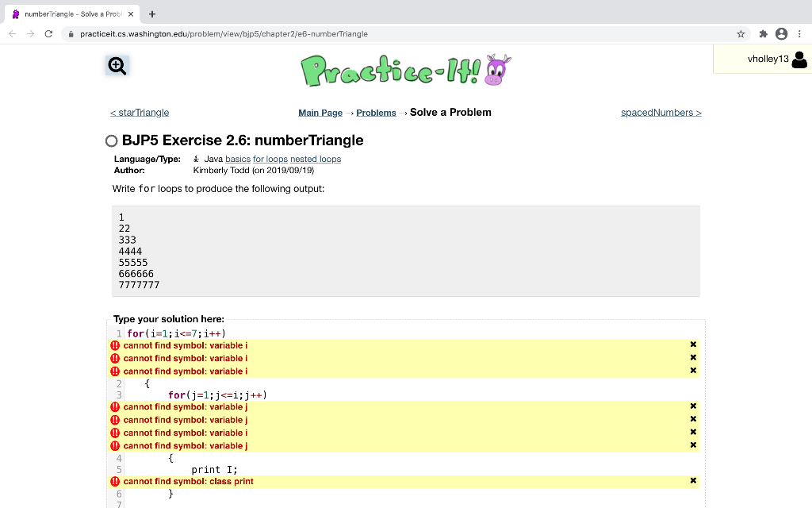Open the starTriangle previous exercise link
Viewport: 812px width, 508px height.
[x=140, y=112]
